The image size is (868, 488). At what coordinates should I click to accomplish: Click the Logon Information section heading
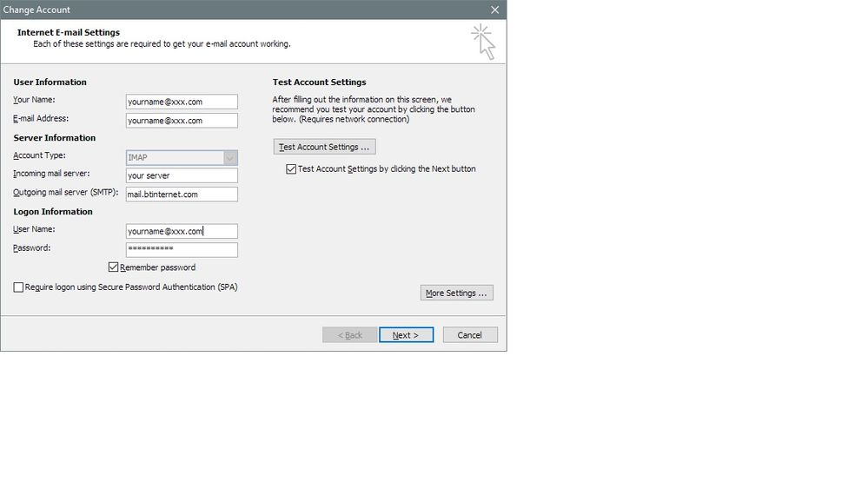tap(53, 212)
